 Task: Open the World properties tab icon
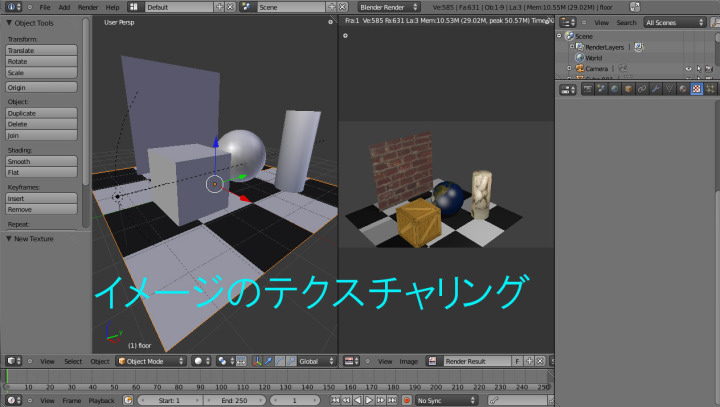click(x=615, y=89)
